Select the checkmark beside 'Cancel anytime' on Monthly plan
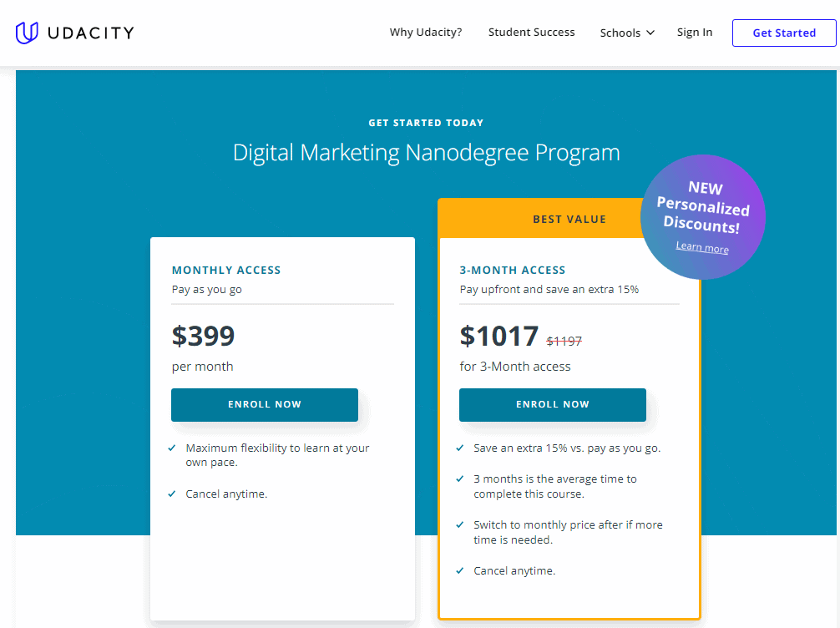Screen dimensions: 840x628 pos(173,494)
